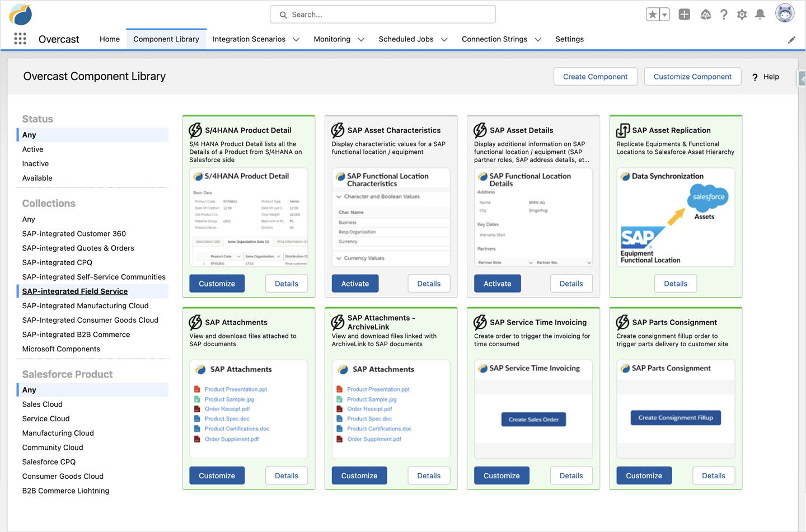The height and width of the screenshot is (532, 806).
Task: Open the Setup gear icon
Action: (x=742, y=15)
